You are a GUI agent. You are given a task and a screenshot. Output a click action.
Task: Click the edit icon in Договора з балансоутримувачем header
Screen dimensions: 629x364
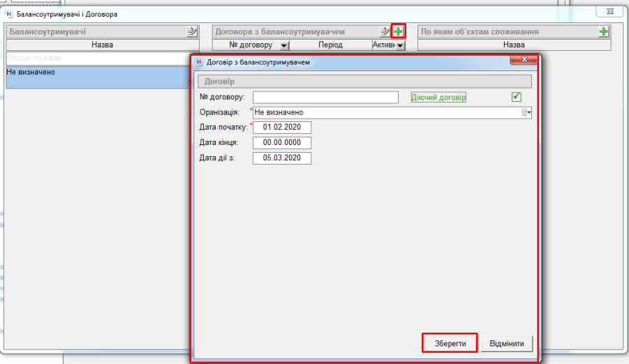pyautogui.click(x=385, y=31)
